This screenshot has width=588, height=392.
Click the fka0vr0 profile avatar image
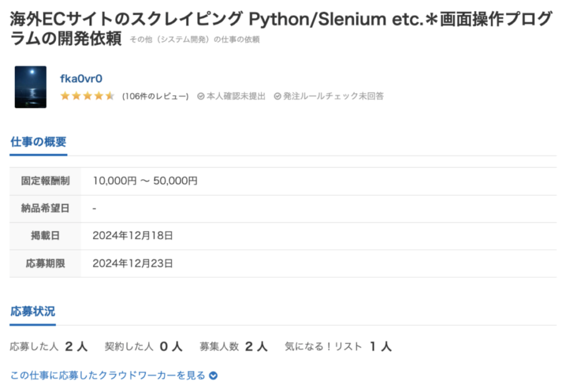30,87
